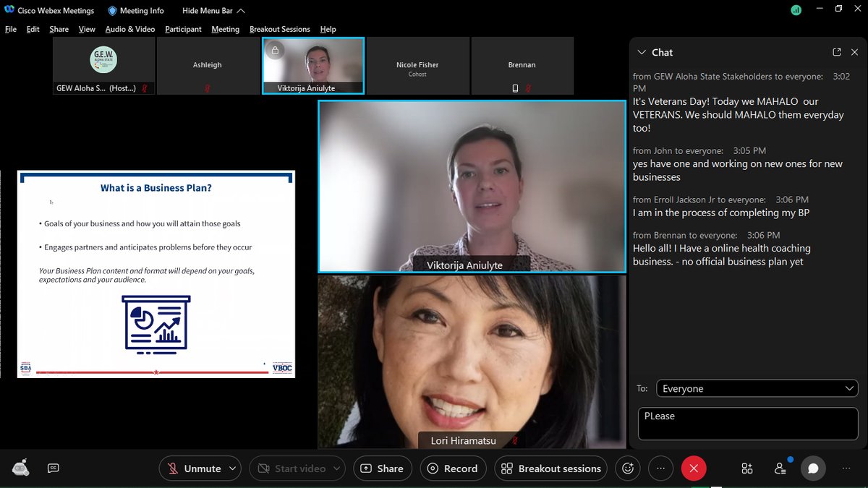868x488 pixels.
Task: Click the Meeting Info shield button
Action: click(136, 11)
